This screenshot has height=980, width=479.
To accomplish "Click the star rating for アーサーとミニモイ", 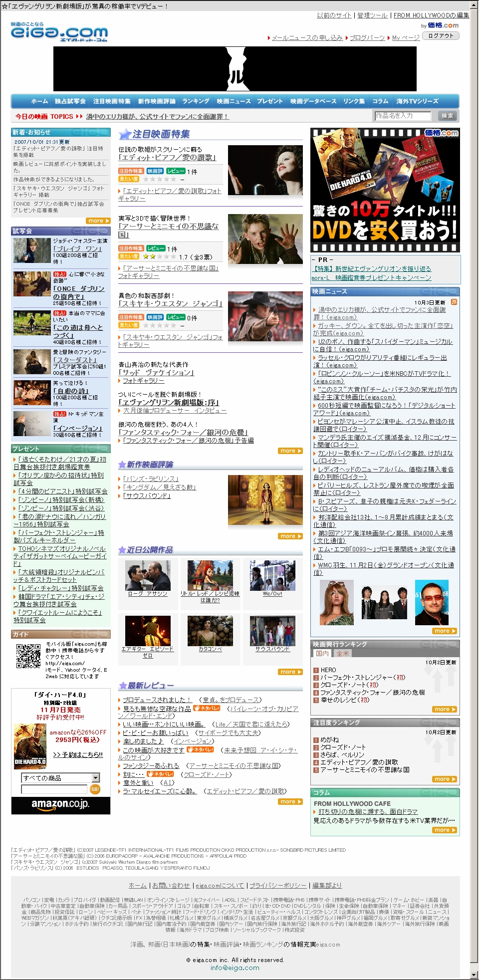I will [x=159, y=256].
